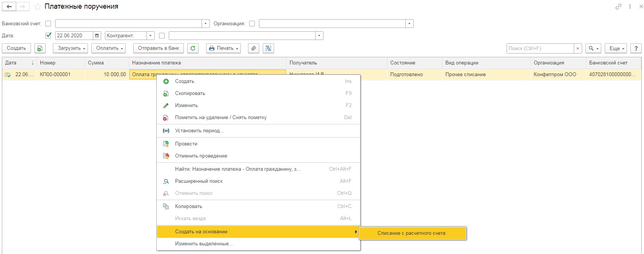Go forward with the right arrow button
This screenshot has height=254, width=644.
23,7
